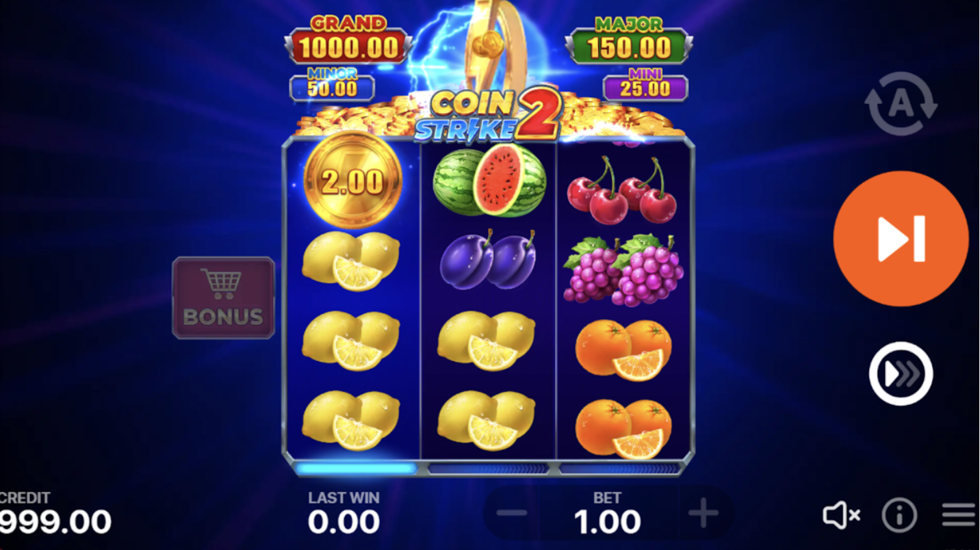980x550 pixels.
Task: Open the Bonus buy cart button
Action: [x=223, y=298]
